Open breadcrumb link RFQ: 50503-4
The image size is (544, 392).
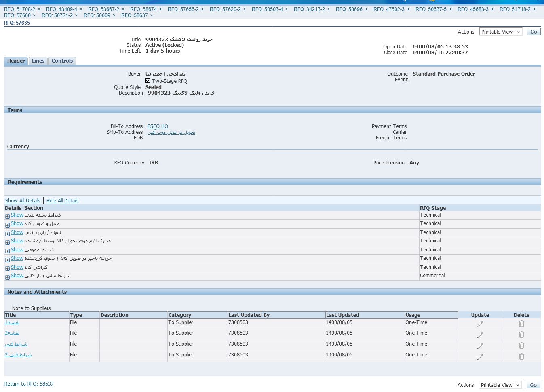click(x=267, y=9)
